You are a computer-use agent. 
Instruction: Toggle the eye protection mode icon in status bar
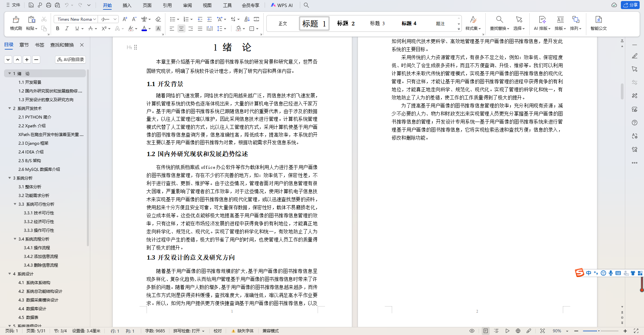pos(472,331)
